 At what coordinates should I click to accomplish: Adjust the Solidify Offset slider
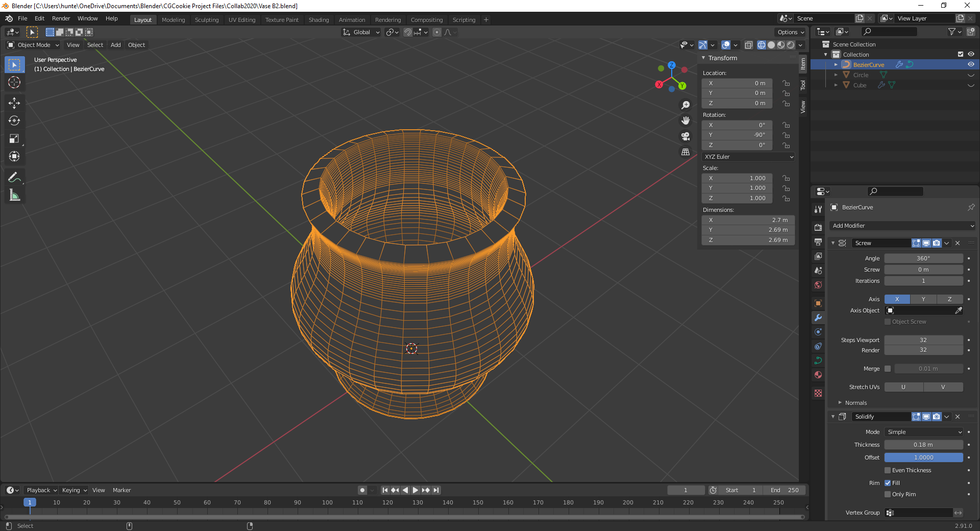pos(923,457)
